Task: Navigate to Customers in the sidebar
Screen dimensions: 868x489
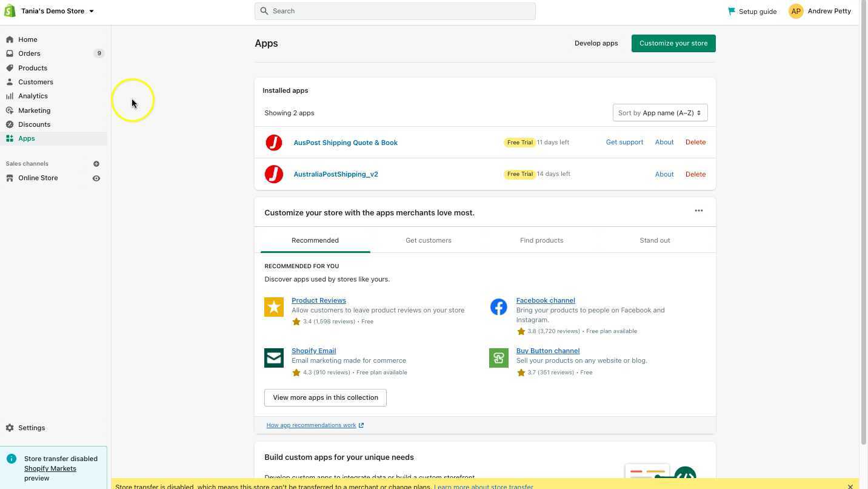Action: coord(35,81)
